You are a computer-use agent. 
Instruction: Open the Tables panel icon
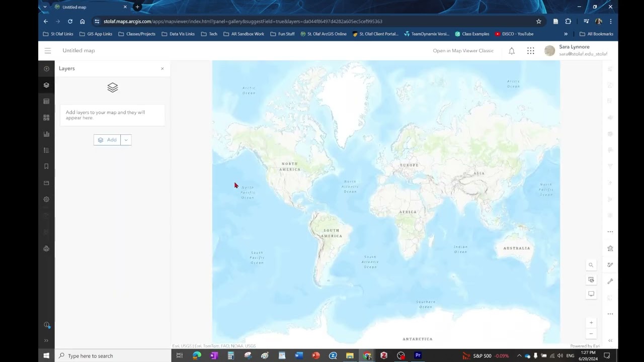46,102
